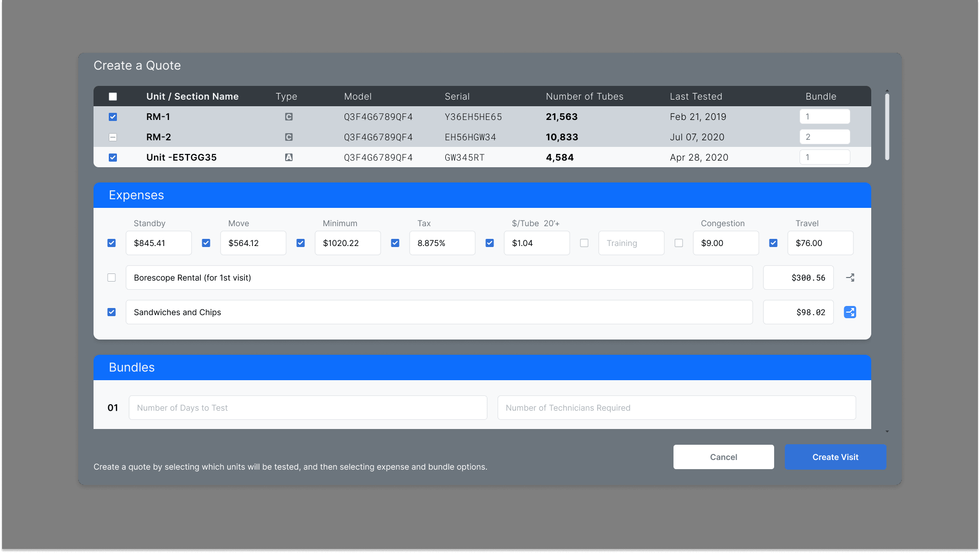Click the type C icon for RM-2
Screen dimensions: 980x553
point(289,137)
